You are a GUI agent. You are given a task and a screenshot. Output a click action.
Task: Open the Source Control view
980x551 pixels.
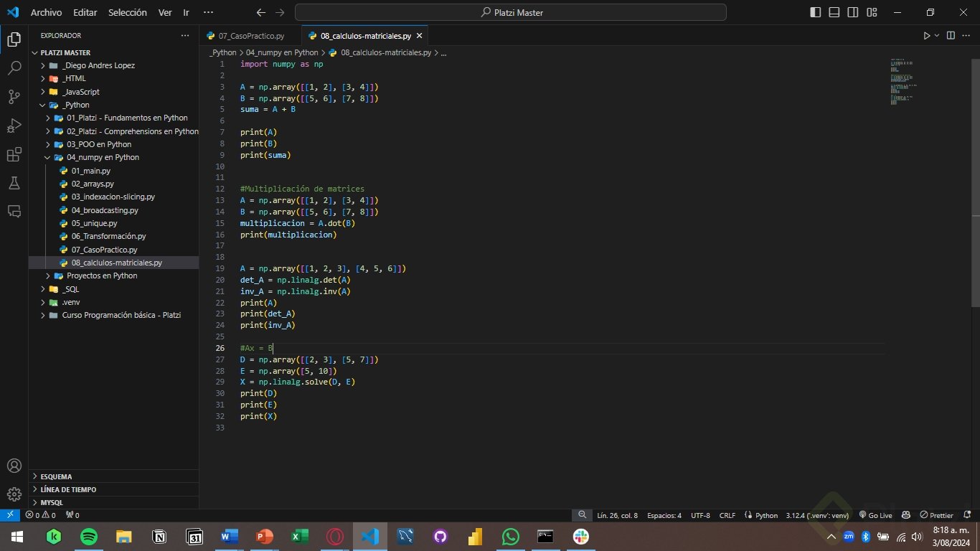pyautogui.click(x=14, y=97)
